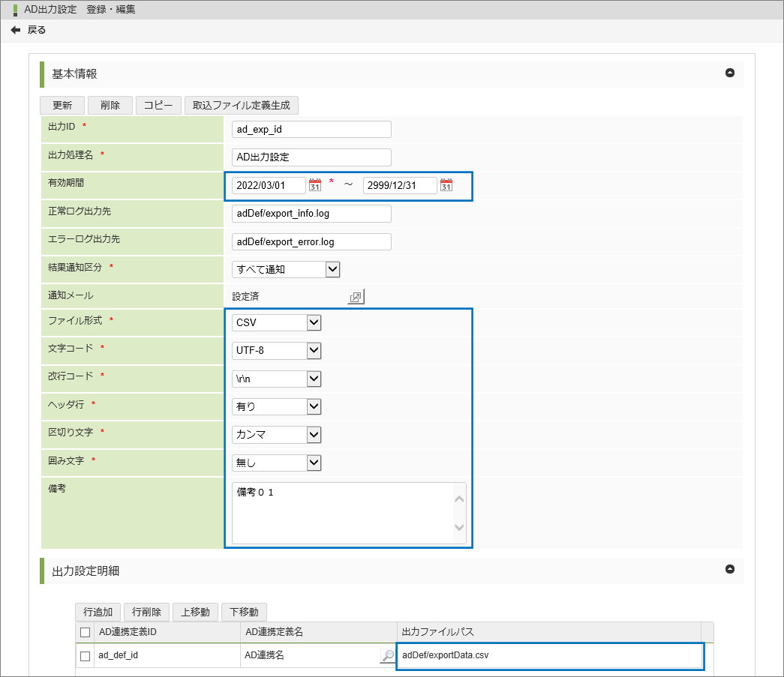Collapse the 基本情報 section
Viewport: 784px width, 677px height.
729,73
